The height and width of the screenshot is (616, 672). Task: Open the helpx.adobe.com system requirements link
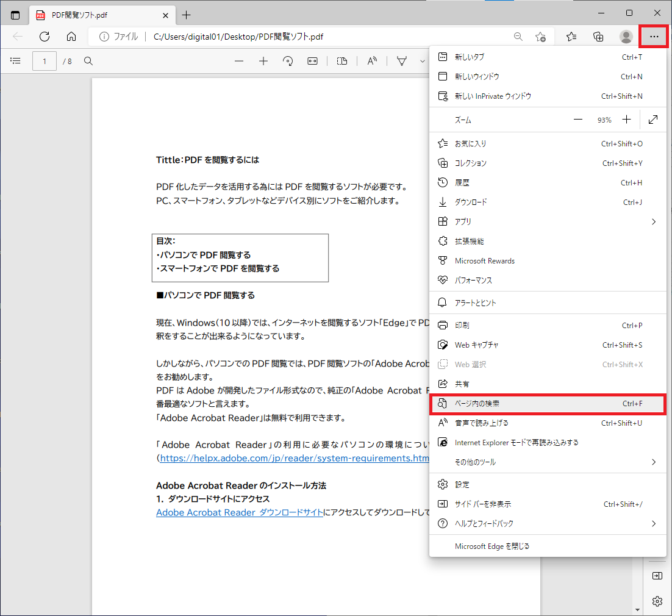click(x=295, y=458)
